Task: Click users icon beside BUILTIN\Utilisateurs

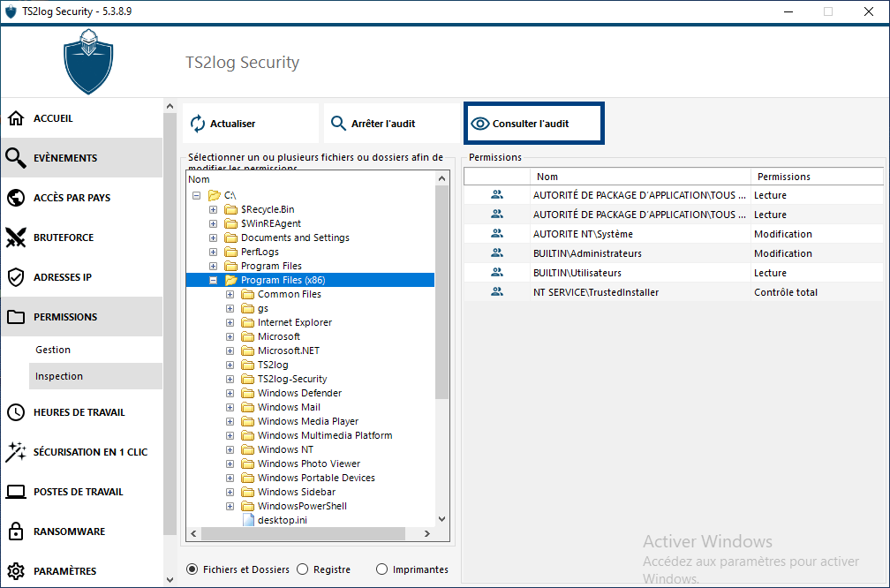Action: coord(496,273)
